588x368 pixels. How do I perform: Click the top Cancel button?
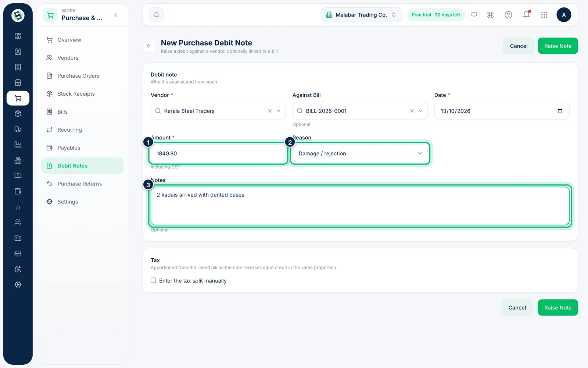(519, 46)
